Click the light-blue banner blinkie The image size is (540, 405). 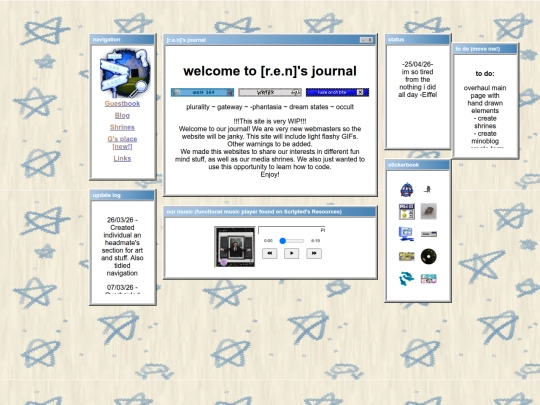[x=202, y=92]
